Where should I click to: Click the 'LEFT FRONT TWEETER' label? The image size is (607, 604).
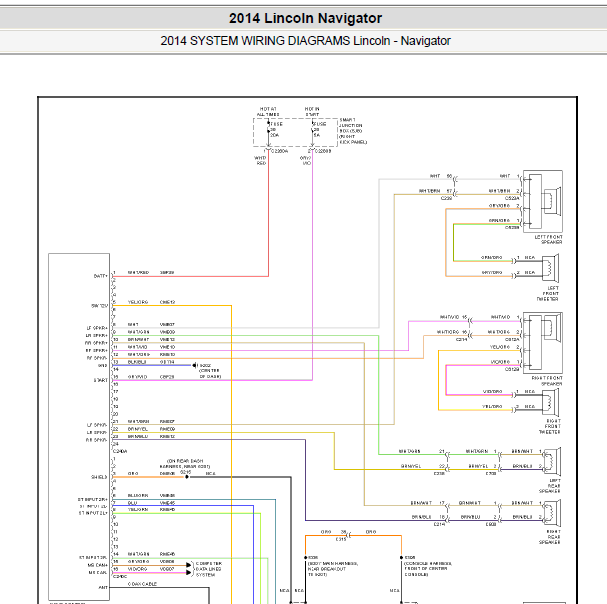548,293
